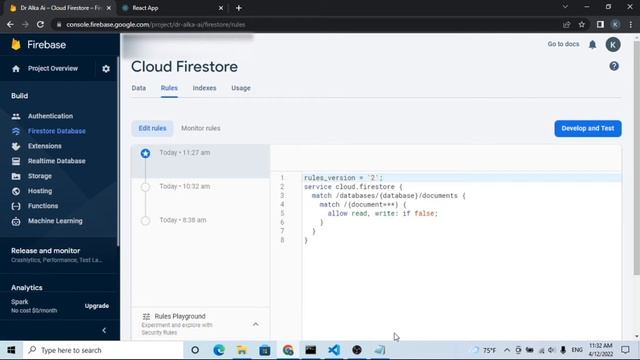Click the Build section heading
This screenshot has width=640, height=360.
pyautogui.click(x=19, y=96)
